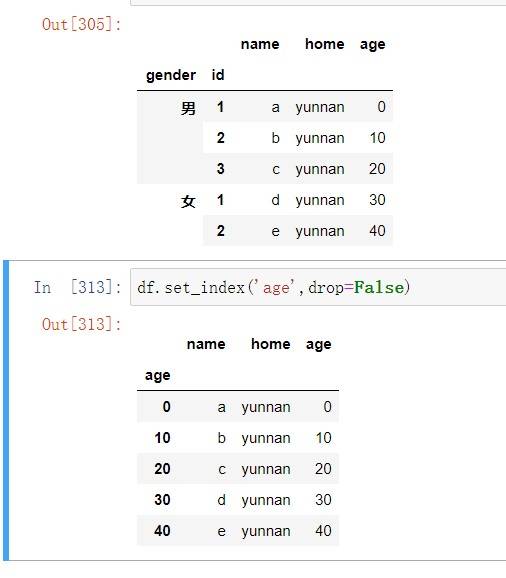Viewport: 506px width, 578px height.
Task: Select the In [313] cell prompt
Action: coord(77,287)
